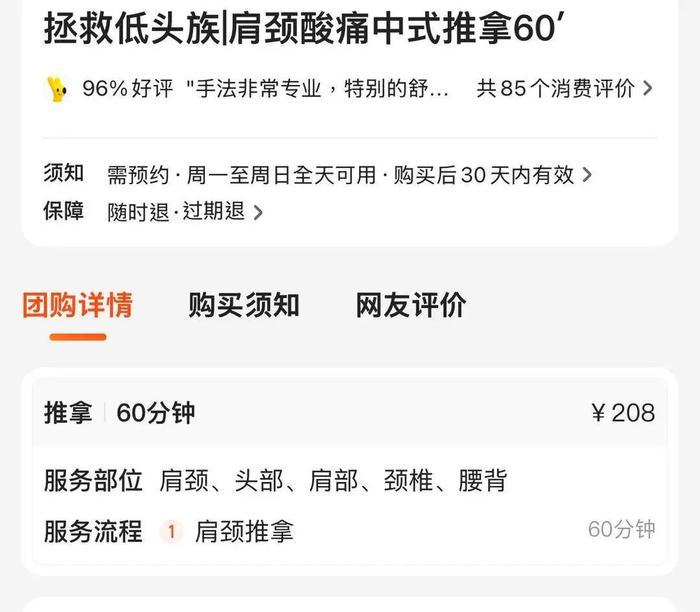This screenshot has height=612, width=700.
Task: Tap the 96%好评 rating text
Action: (x=128, y=88)
